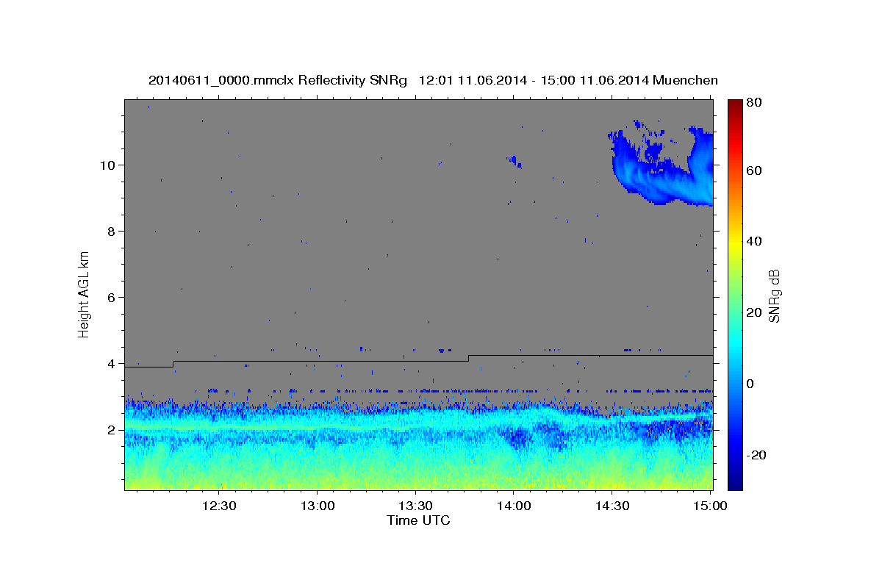The height and width of the screenshot is (588, 882).
Task: Click the colorbar value 40
Action: click(753, 241)
